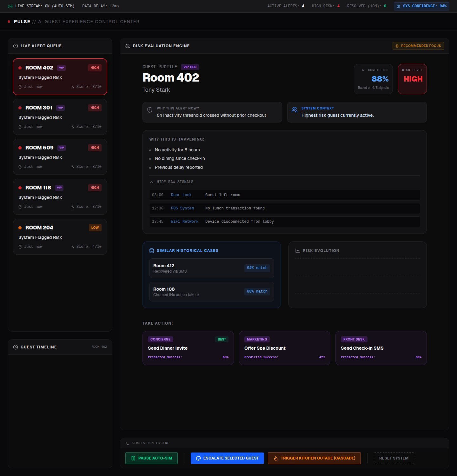Open the Room 412 historical case

point(212,268)
